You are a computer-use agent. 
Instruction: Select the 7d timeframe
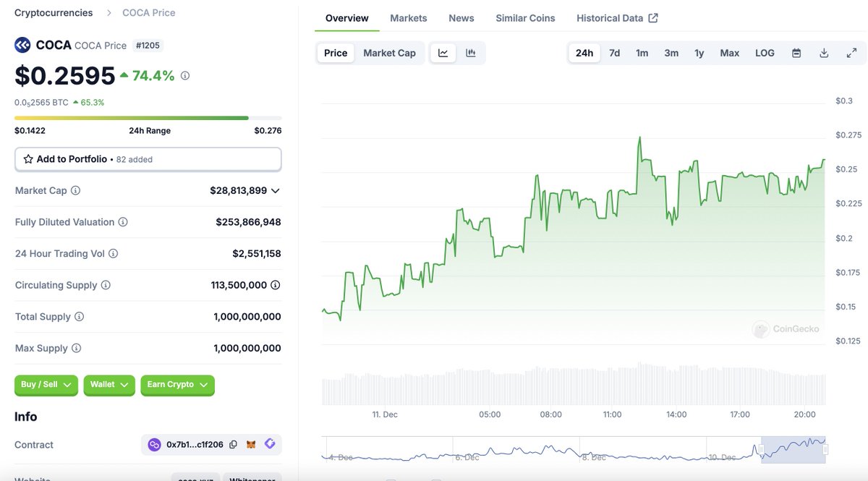pos(614,52)
